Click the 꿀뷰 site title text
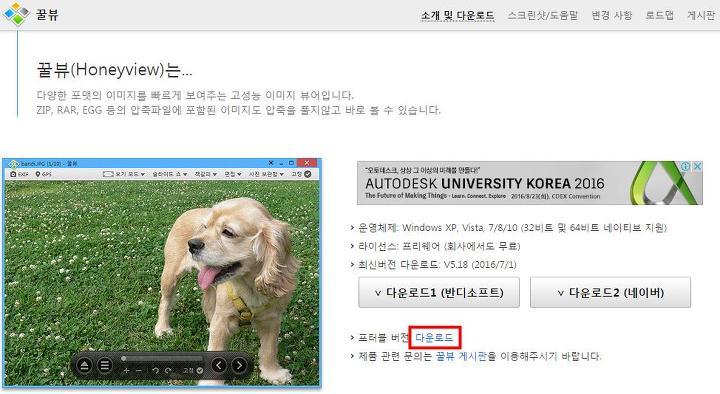 pyautogui.click(x=47, y=15)
